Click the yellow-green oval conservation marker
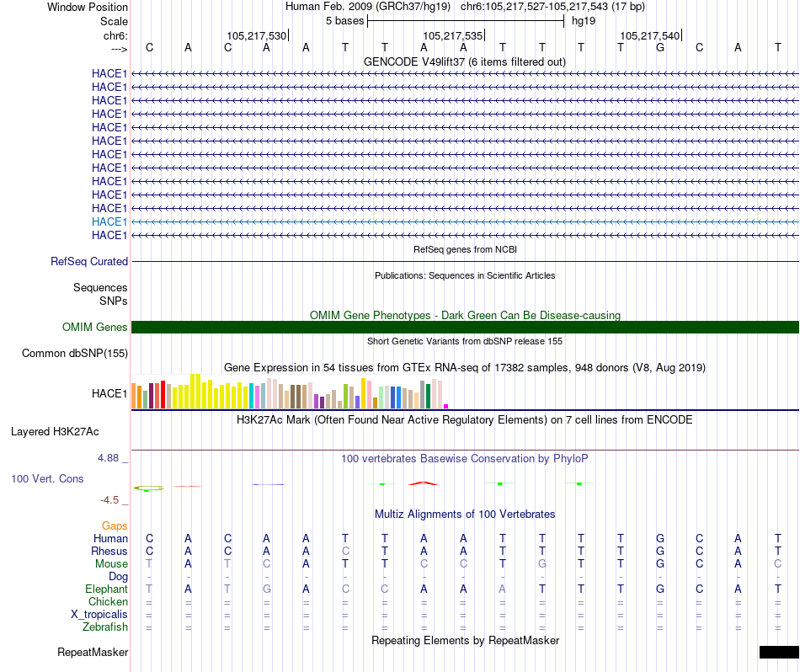800x672 pixels. 148,488
